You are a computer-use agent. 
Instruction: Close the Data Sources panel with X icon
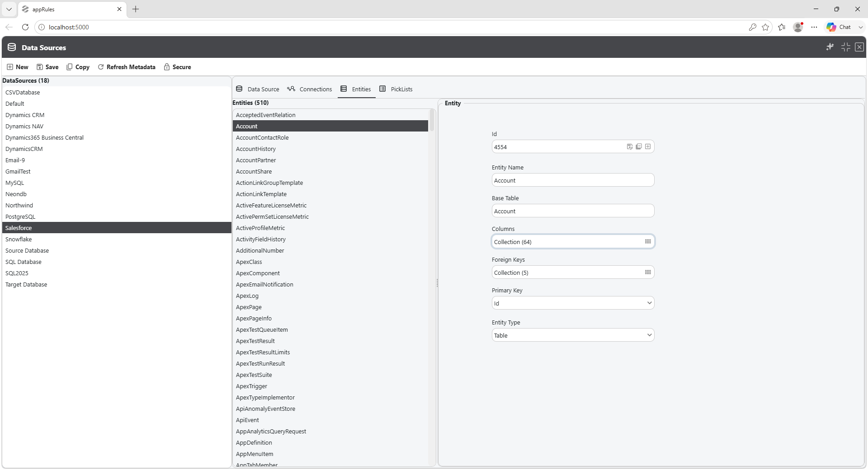(859, 47)
